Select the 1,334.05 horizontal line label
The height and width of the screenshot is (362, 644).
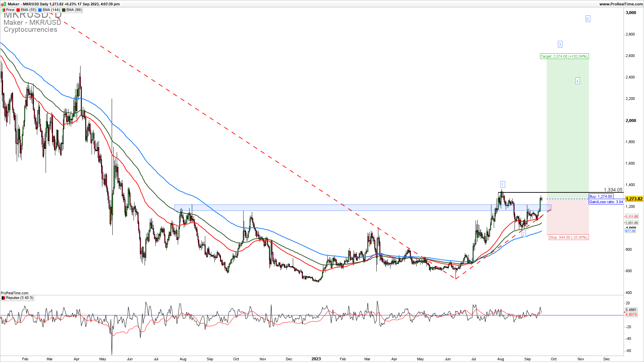[x=613, y=190]
